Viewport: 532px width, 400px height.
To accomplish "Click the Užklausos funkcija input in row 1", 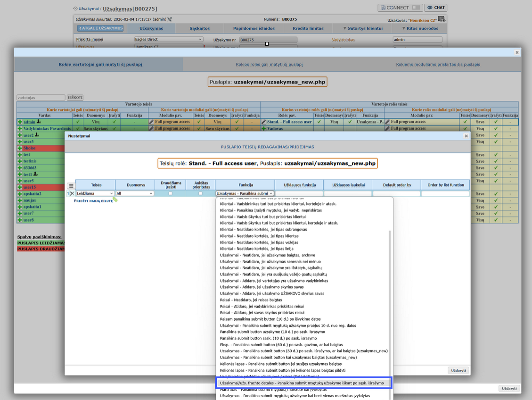I will point(299,193).
